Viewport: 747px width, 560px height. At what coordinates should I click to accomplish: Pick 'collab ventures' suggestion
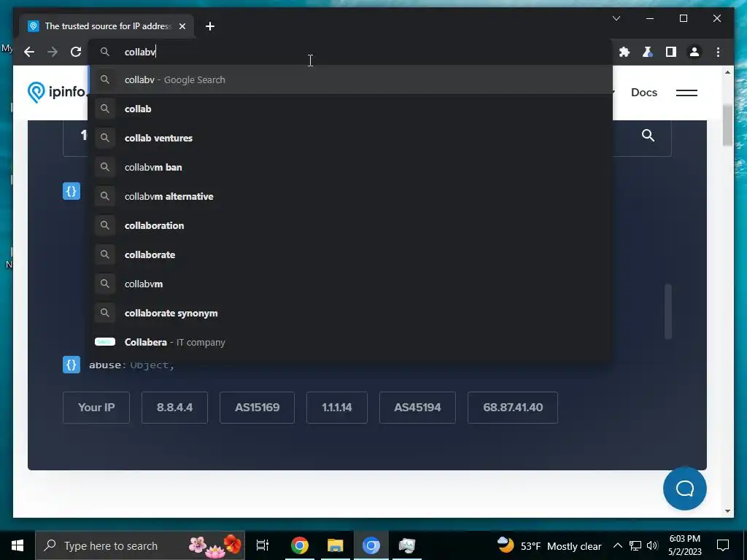(x=351, y=138)
